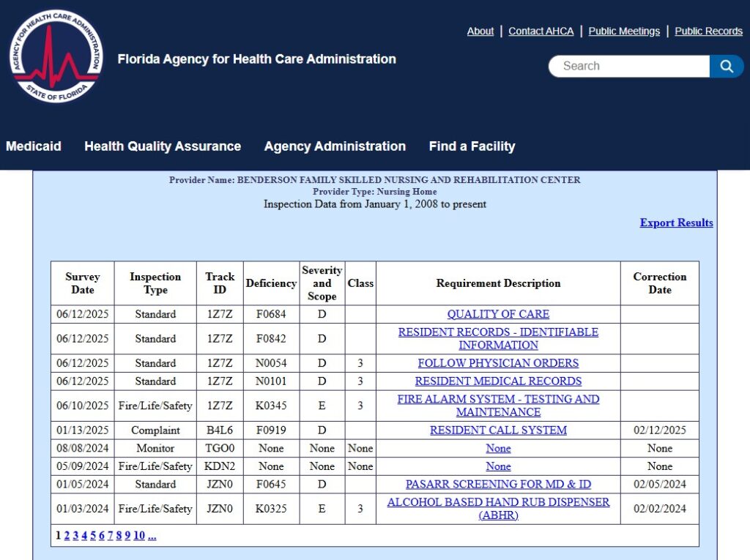Expand further pages using the ellipsis link
This screenshot has width=750, height=560.
(152, 535)
